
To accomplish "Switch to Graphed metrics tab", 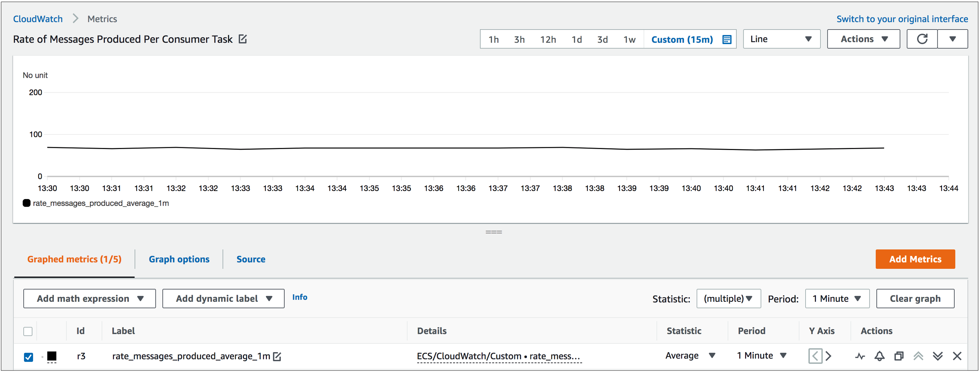I will 74,259.
